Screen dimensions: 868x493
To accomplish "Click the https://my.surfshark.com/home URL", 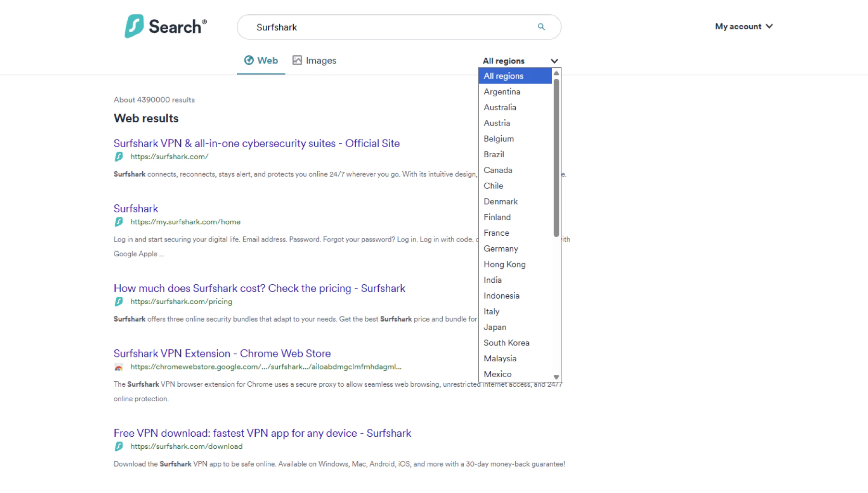I will (x=186, y=222).
